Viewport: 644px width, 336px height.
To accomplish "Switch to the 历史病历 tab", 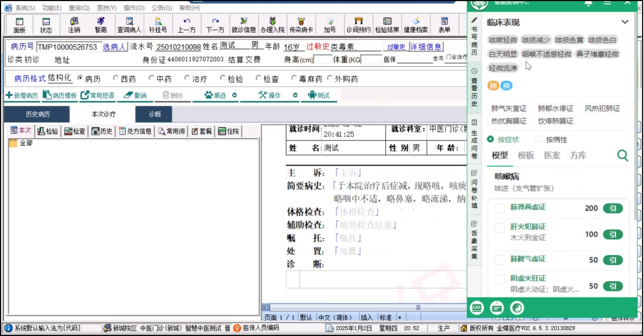I will [x=37, y=114].
